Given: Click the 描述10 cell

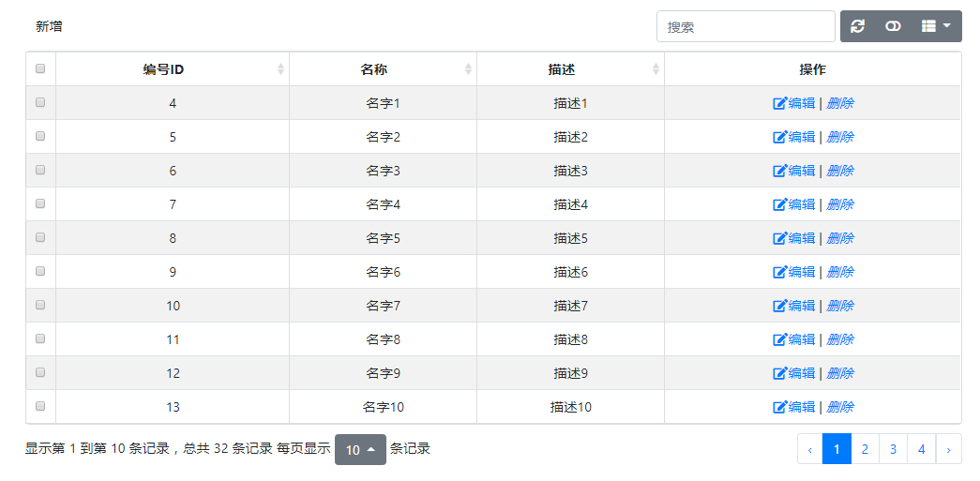Looking at the screenshot, I should tap(570, 407).
